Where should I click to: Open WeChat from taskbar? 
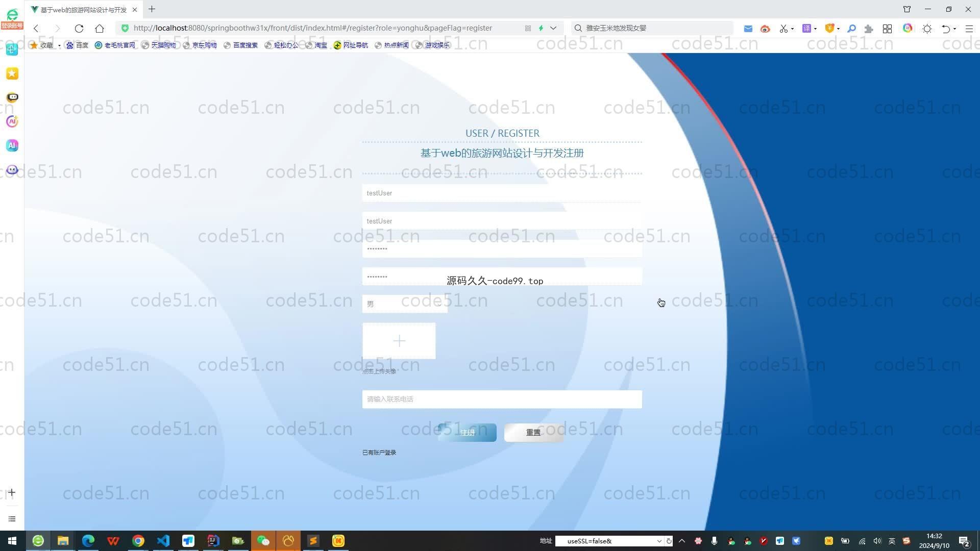click(263, 541)
